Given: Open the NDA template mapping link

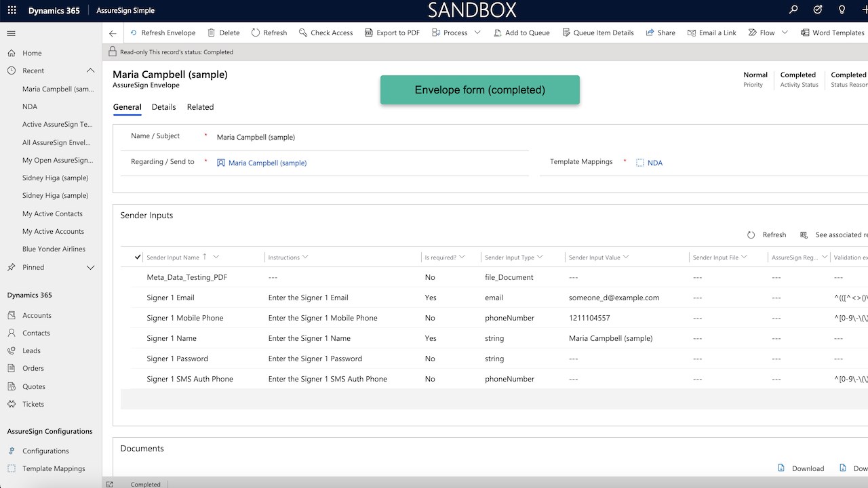Looking at the screenshot, I should pos(655,163).
